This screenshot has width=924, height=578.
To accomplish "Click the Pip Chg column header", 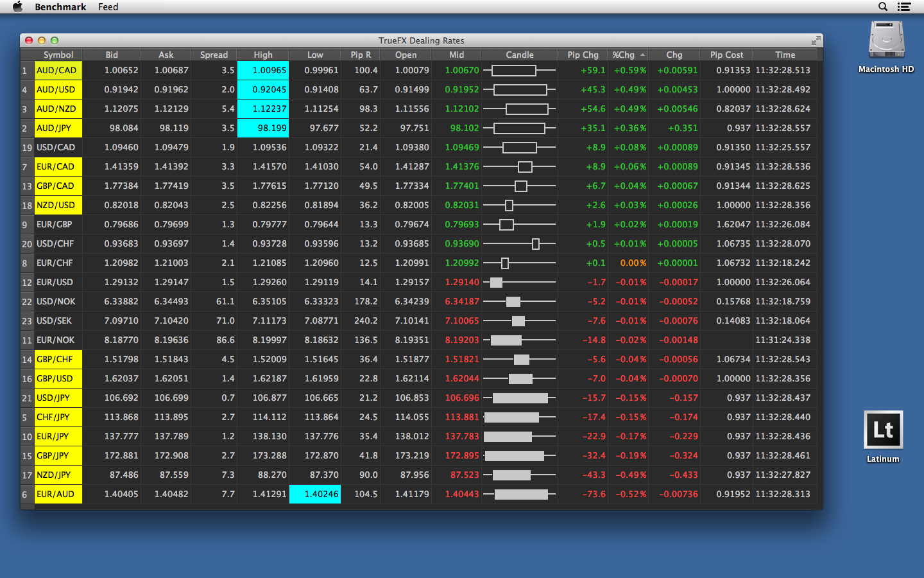I will [x=583, y=55].
